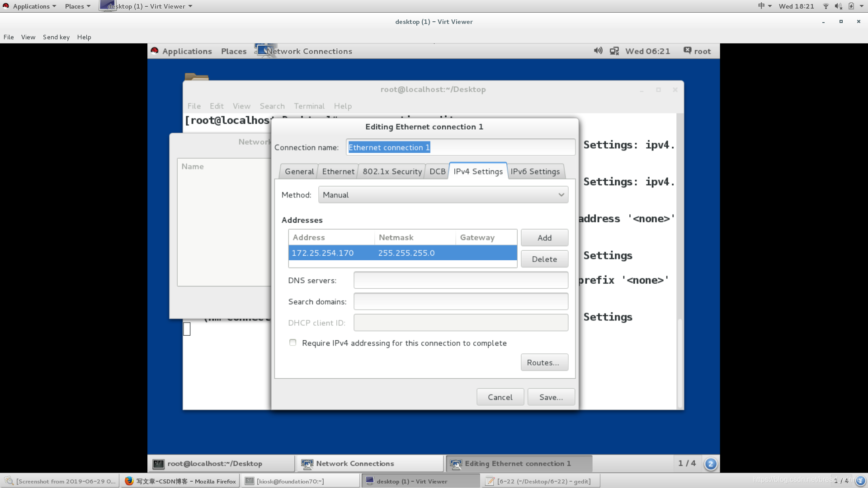Viewport: 868px width, 488px height.
Task: Open the host input method menu
Action: pyautogui.click(x=765, y=6)
